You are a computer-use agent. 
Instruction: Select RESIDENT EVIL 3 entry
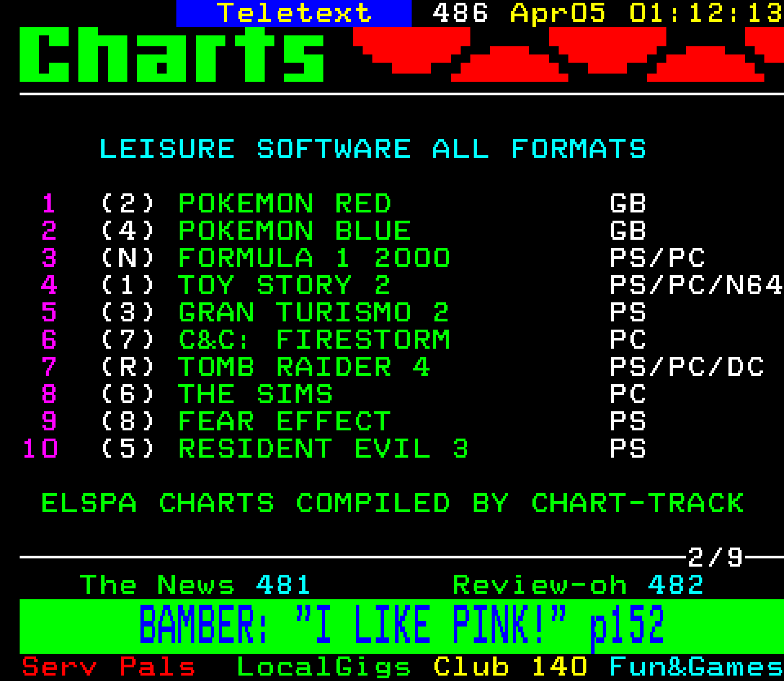323,449
